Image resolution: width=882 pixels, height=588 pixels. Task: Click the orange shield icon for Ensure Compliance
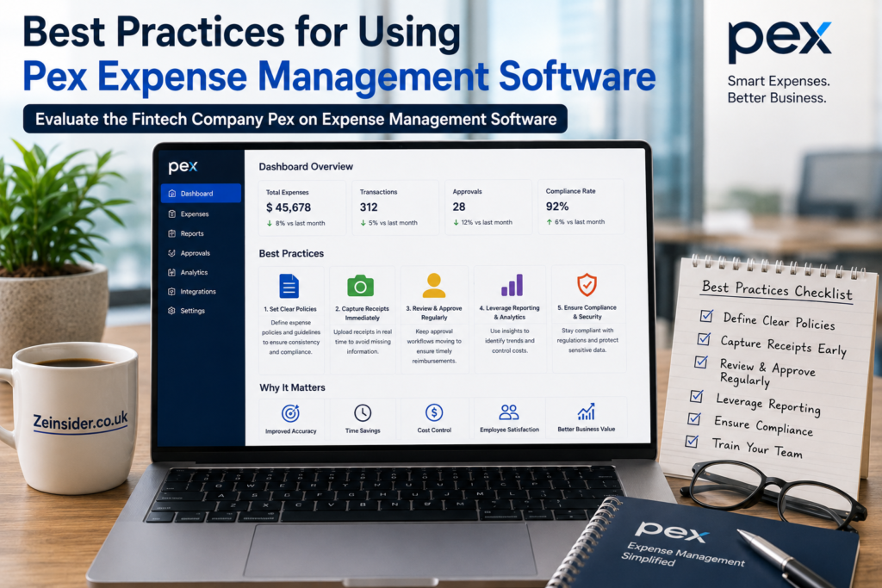click(x=587, y=284)
